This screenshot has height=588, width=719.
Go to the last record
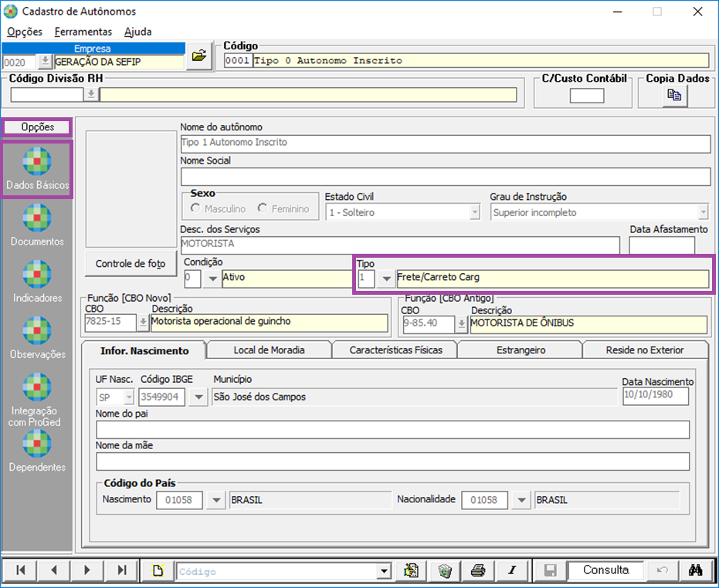coord(121,570)
